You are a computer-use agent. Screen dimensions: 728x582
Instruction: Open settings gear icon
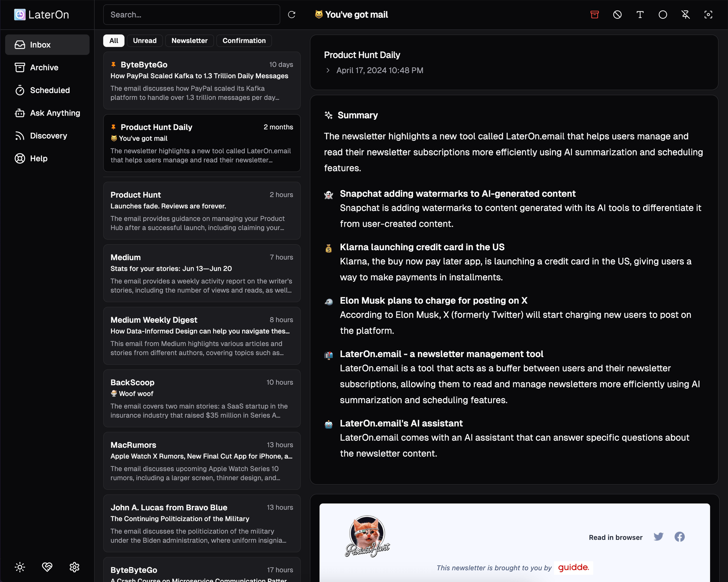74,567
